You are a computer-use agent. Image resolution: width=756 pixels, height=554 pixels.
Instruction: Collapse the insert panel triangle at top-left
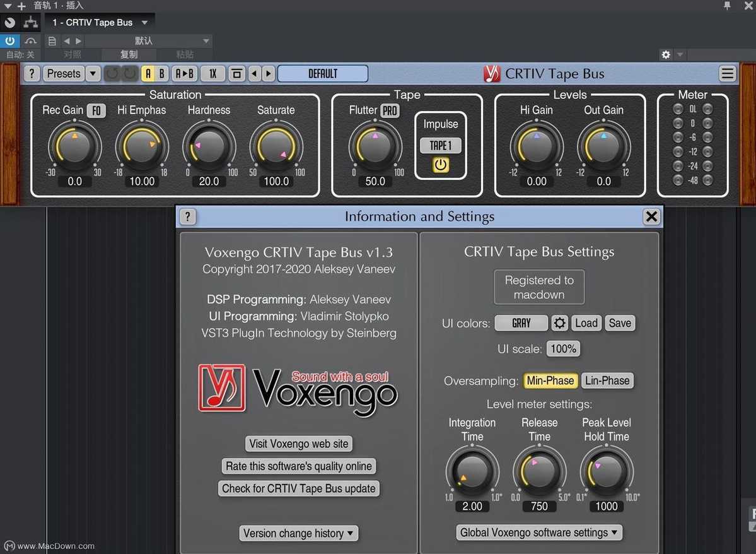[x=7, y=6]
